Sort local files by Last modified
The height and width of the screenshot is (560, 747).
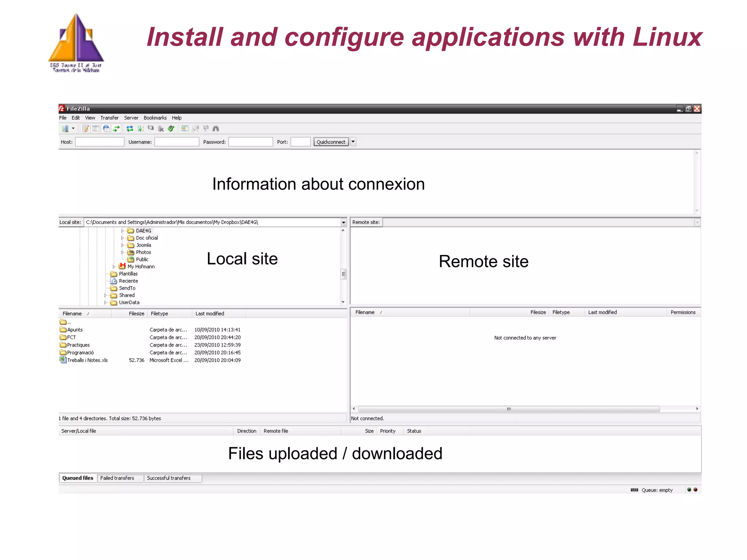click(210, 313)
